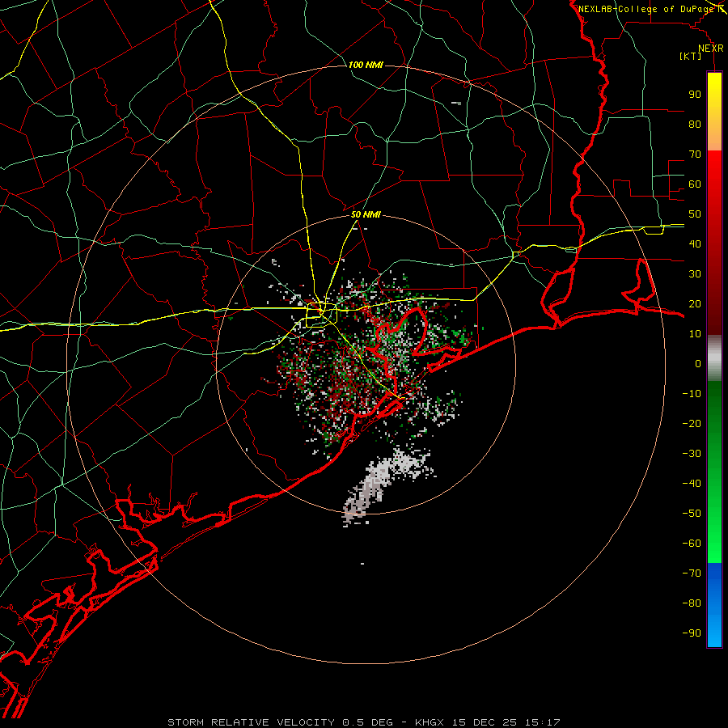The width and height of the screenshot is (728, 728).
Task: Click the "15 DEC 25 15:17" timestamp
Action: pos(505,722)
